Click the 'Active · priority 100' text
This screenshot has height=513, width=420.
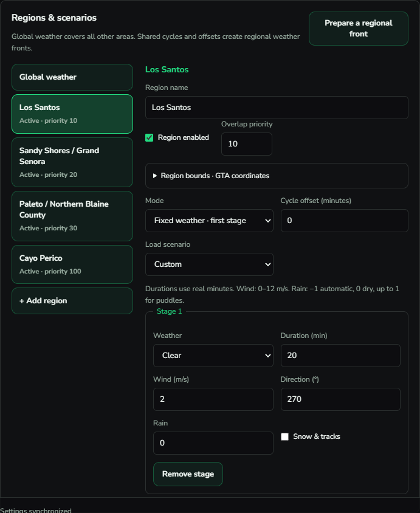pos(50,271)
